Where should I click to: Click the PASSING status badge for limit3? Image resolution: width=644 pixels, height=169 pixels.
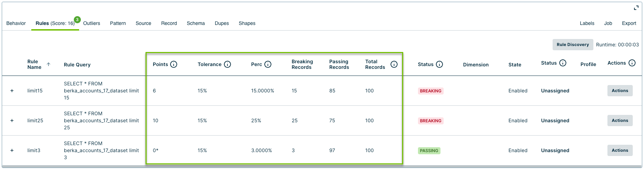point(429,151)
